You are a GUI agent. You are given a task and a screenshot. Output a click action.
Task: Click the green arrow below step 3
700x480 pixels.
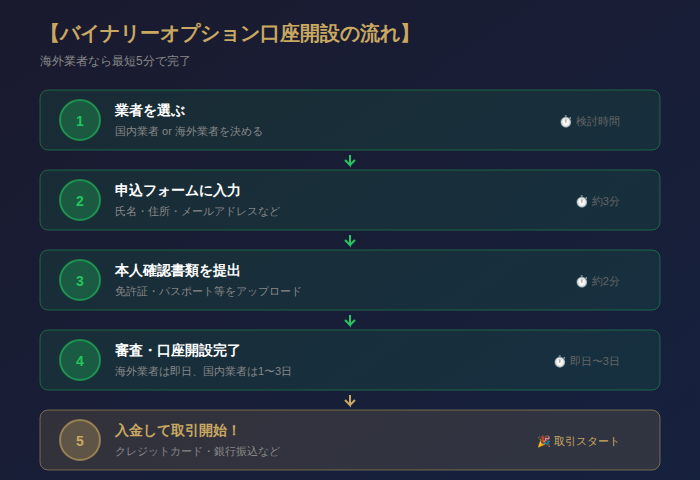click(x=350, y=321)
